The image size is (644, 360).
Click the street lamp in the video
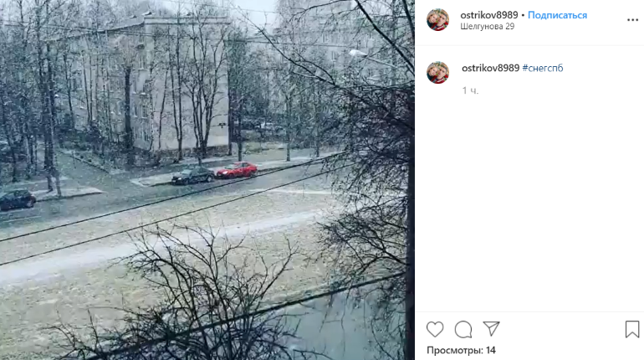pos(358,54)
